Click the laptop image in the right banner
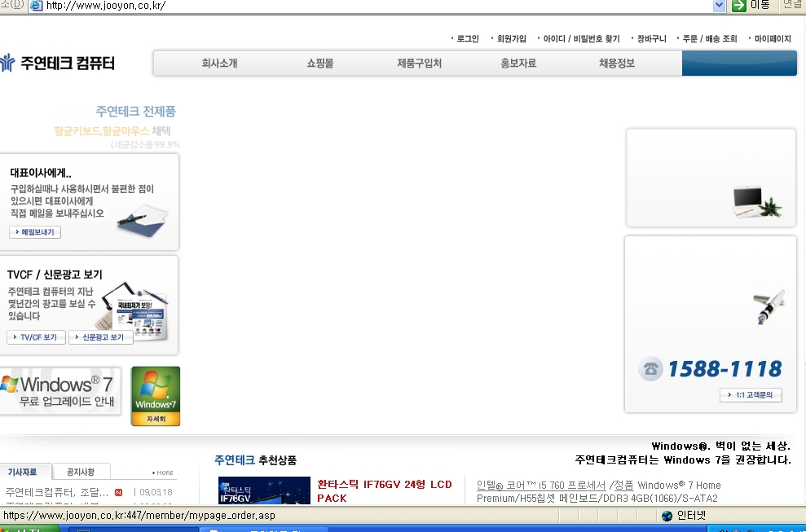 756,202
